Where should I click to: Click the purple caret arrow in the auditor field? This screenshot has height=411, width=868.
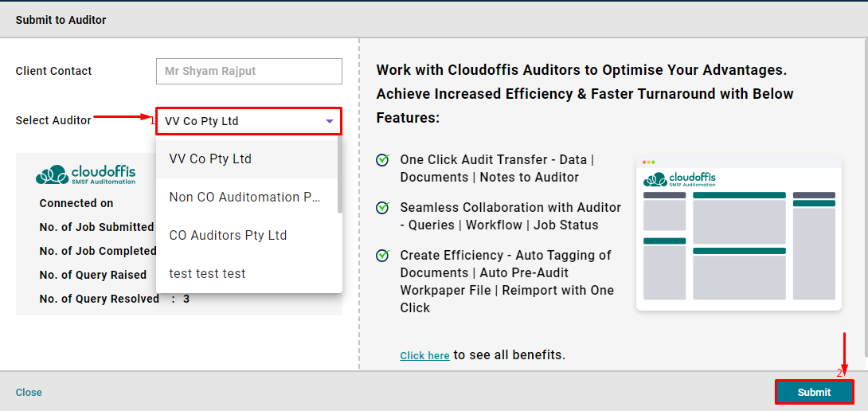(330, 122)
